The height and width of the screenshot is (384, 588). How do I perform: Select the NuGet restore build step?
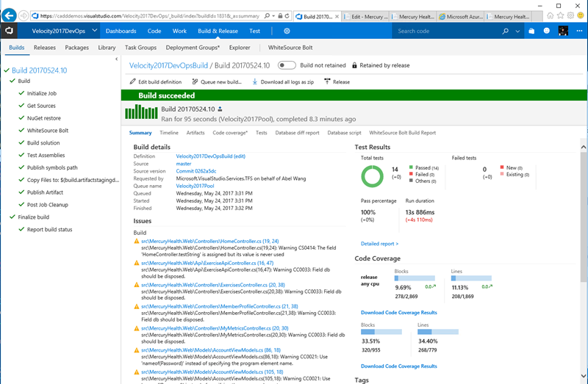click(x=44, y=118)
